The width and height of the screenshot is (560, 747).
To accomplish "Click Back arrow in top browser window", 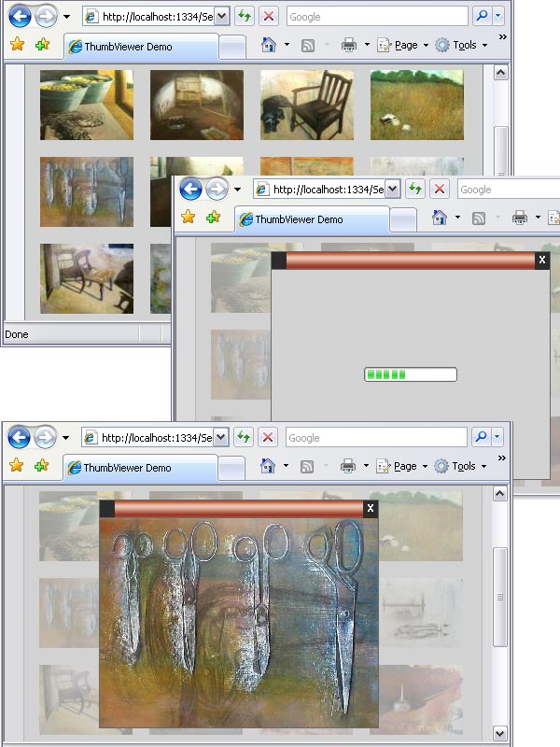I will [x=20, y=17].
